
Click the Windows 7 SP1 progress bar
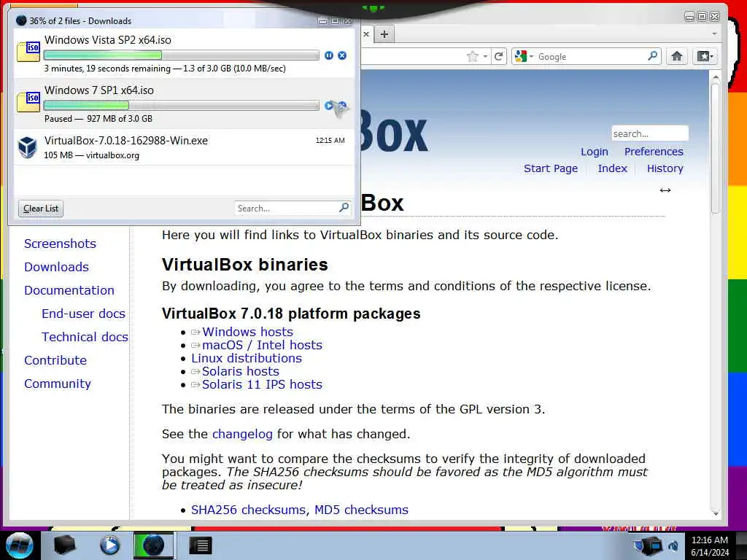(x=182, y=105)
